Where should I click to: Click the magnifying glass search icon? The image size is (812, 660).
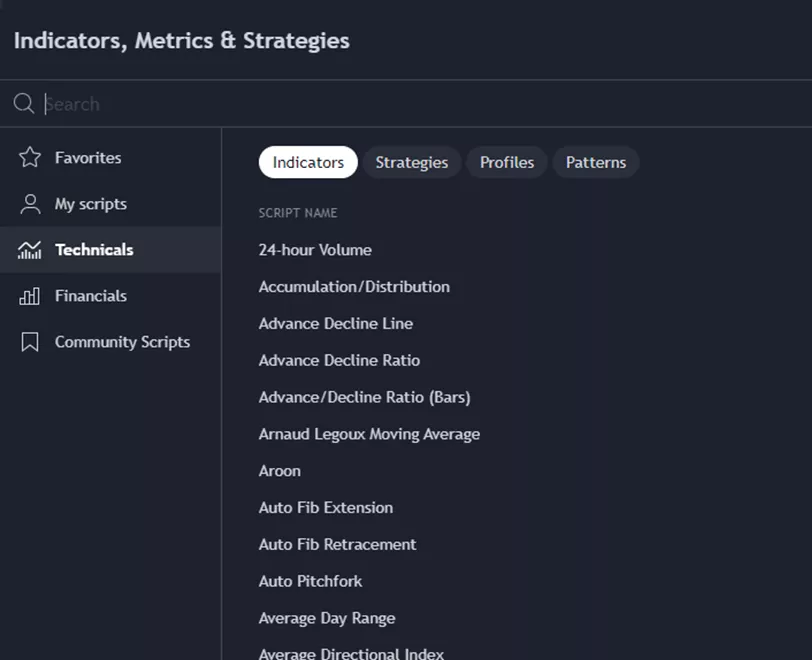coord(24,103)
